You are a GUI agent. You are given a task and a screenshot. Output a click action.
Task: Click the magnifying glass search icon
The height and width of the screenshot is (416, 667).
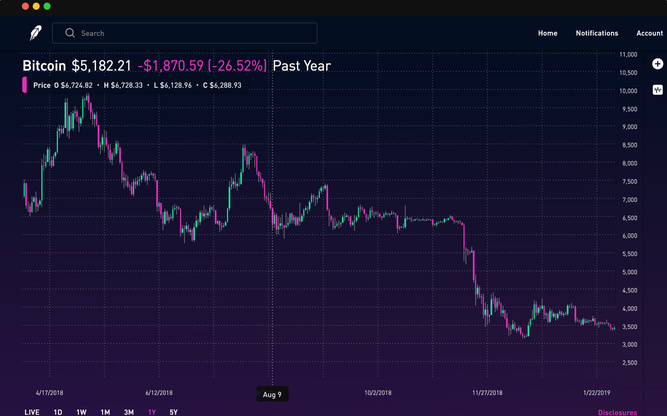70,33
